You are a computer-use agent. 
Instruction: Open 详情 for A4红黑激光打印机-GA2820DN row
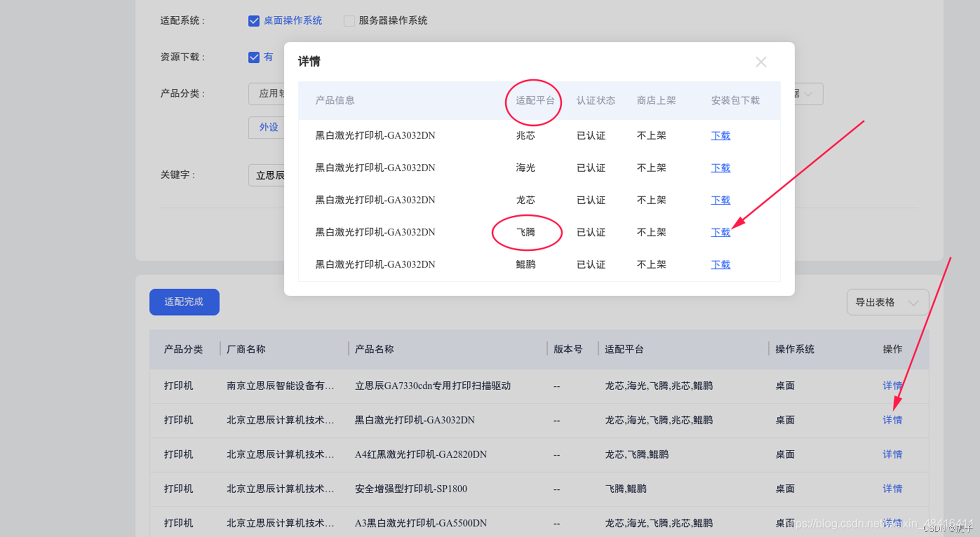892,454
